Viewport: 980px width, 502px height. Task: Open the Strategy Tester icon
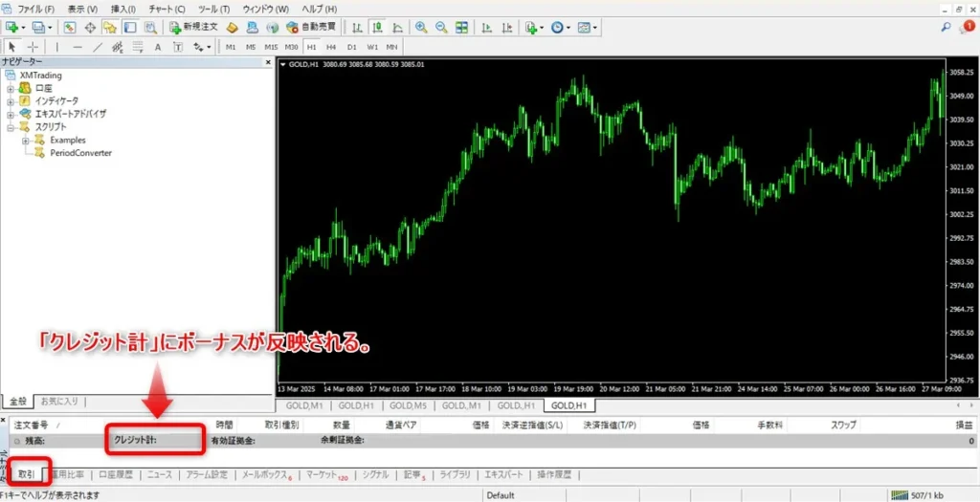click(150, 28)
